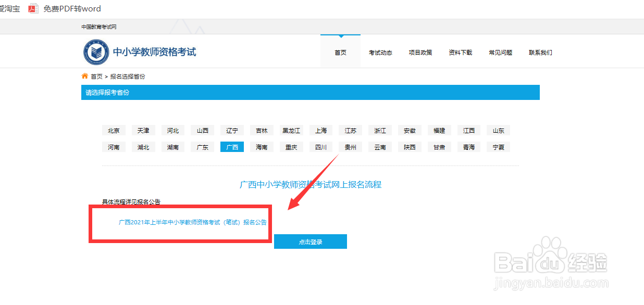Select 宁夏 as the exam province
Image resolution: width=644 pixels, height=305 pixels.
pyautogui.click(x=498, y=147)
